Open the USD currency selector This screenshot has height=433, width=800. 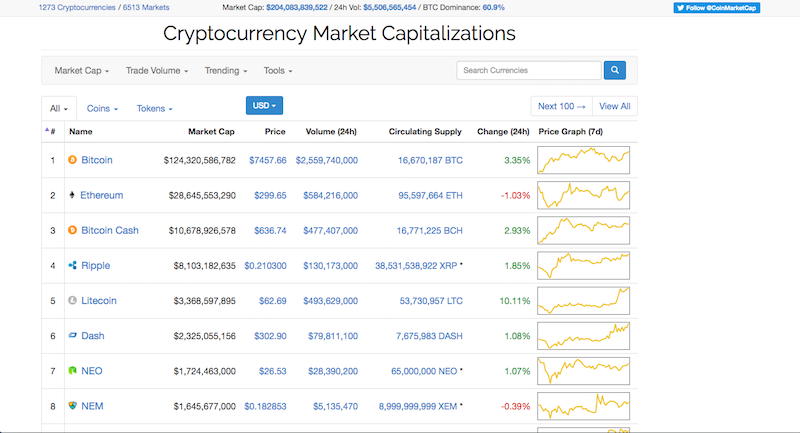[x=264, y=106]
